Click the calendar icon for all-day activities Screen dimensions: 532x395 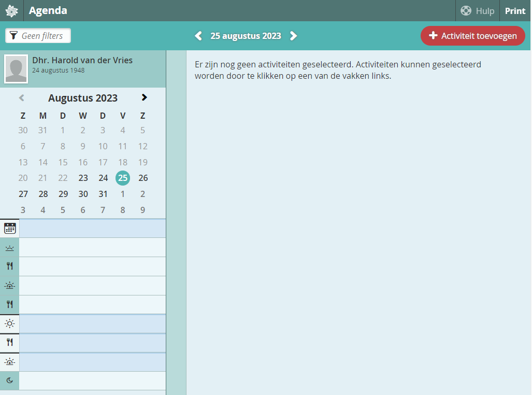10,228
